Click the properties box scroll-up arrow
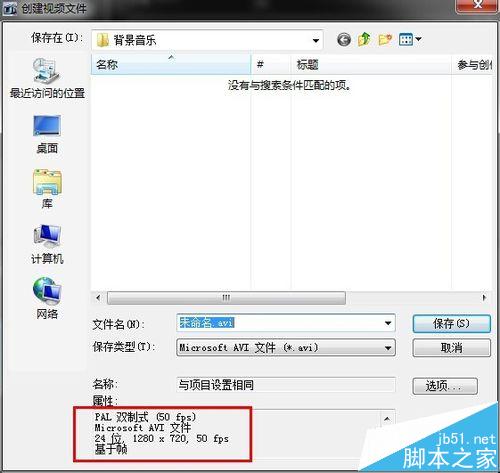 (387, 419)
